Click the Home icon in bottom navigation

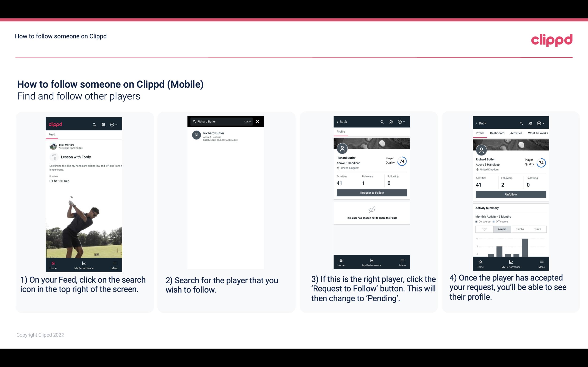53,262
